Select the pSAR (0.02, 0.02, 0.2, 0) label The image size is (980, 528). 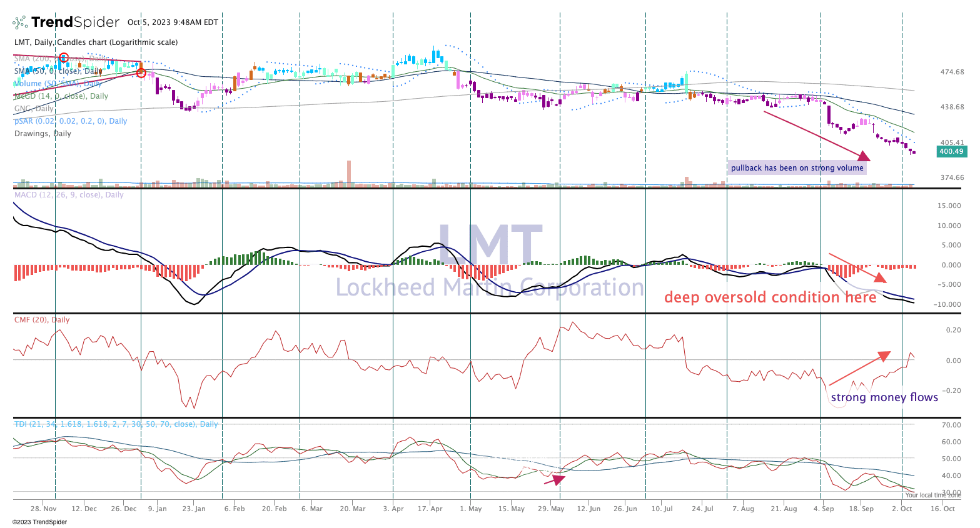[71, 121]
